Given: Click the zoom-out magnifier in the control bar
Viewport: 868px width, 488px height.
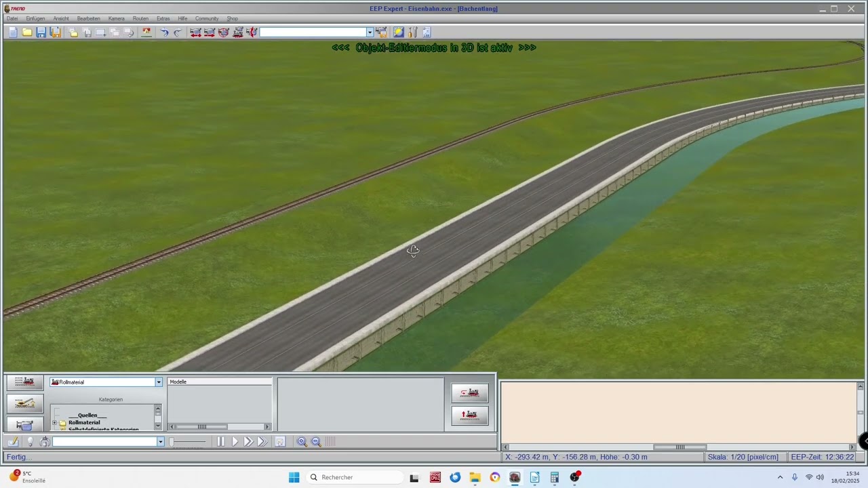Looking at the screenshot, I should 316,441.
